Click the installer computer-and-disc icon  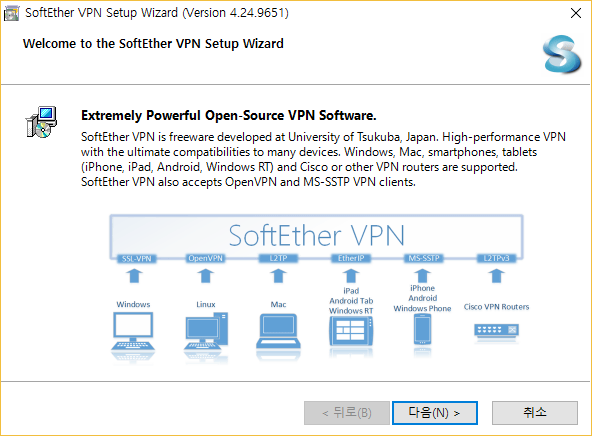click(42, 122)
